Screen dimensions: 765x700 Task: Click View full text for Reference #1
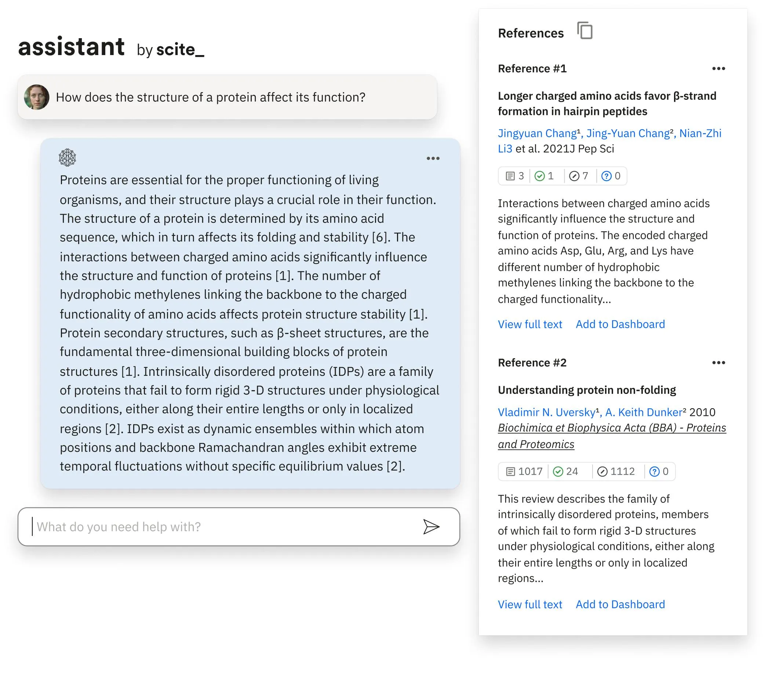531,324
